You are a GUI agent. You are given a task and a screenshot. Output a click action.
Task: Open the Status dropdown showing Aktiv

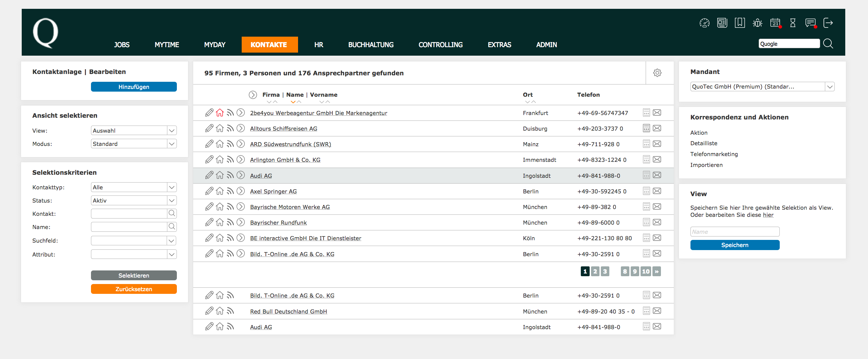pos(171,201)
